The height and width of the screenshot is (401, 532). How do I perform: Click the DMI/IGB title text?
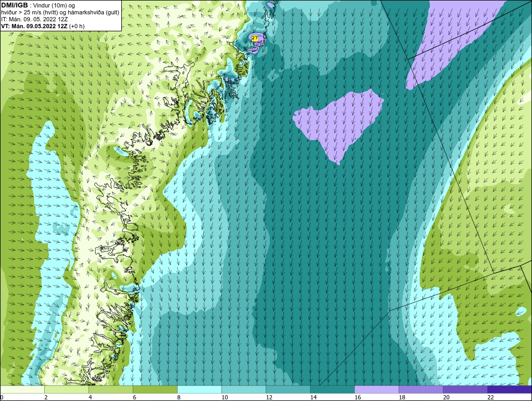point(14,5)
